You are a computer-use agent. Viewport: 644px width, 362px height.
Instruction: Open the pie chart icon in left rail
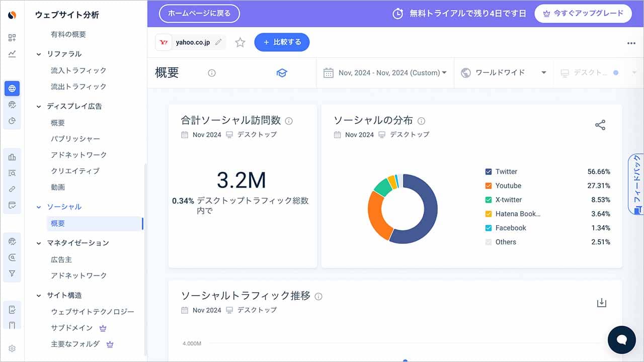pyautogui.click(x=12, y=121)
